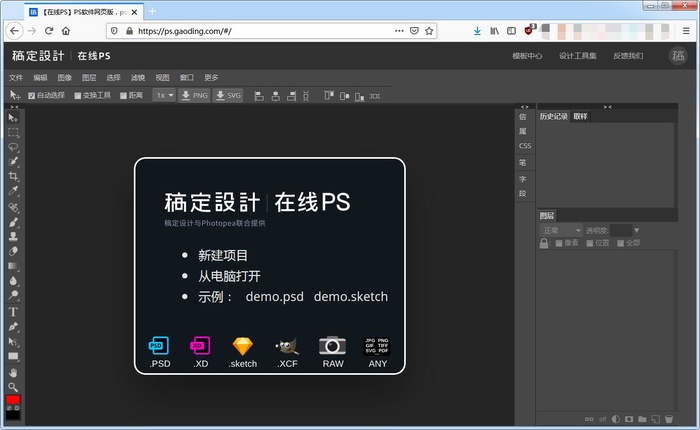The height and width of the screenshot is (430, 700).
Task: Open the 1x export scale dropdown
Action: click(x=164, y=95)
